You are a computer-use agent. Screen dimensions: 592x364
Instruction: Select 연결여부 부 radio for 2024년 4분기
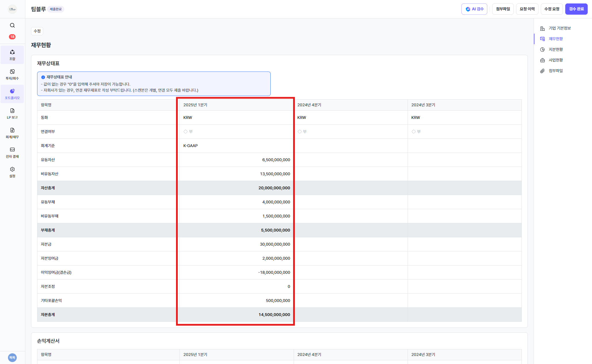tap(299, 132)
